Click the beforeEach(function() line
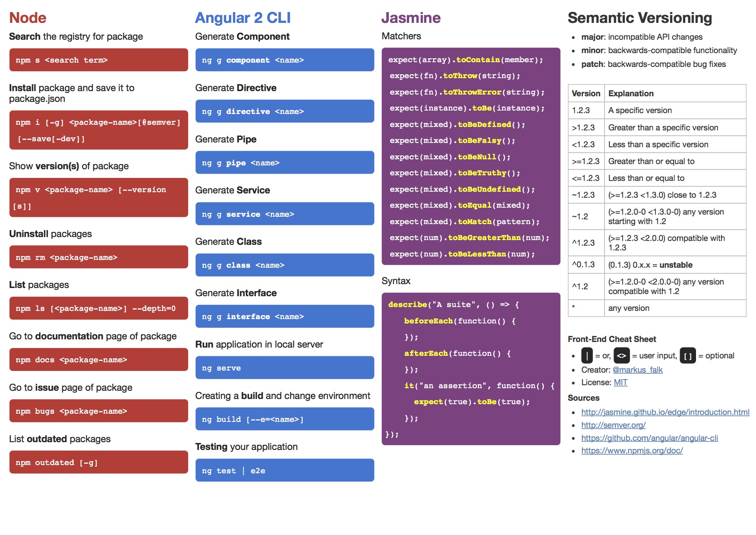This screenshot has width=756, height=535. tap(460, 321)
